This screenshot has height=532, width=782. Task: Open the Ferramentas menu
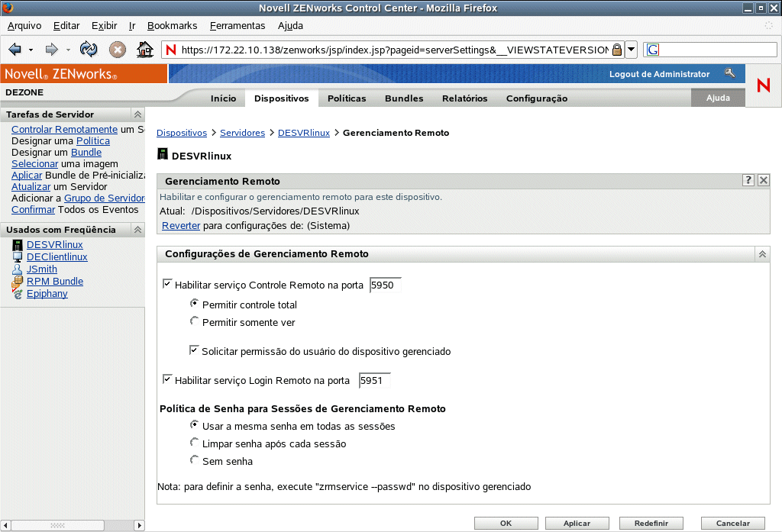coord(238,25)
